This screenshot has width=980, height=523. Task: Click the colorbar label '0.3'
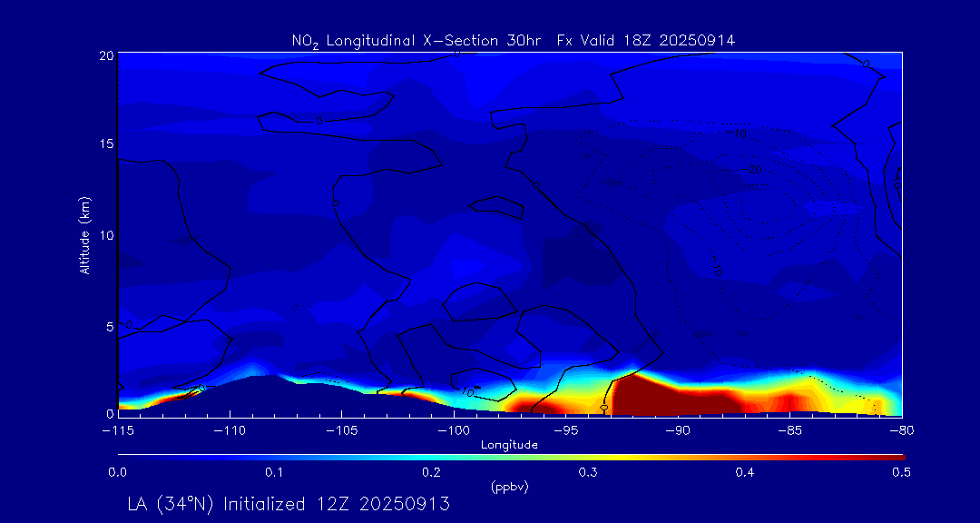(588, 473)
